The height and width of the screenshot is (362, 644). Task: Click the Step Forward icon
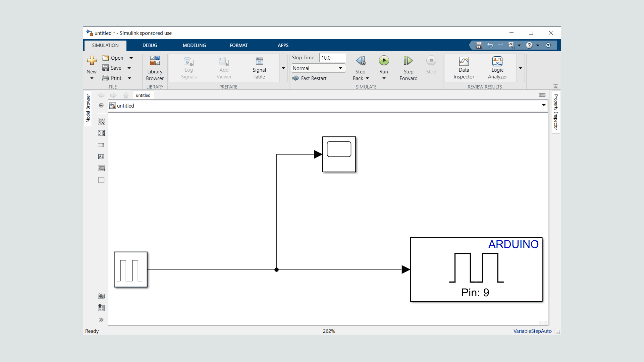408,61
